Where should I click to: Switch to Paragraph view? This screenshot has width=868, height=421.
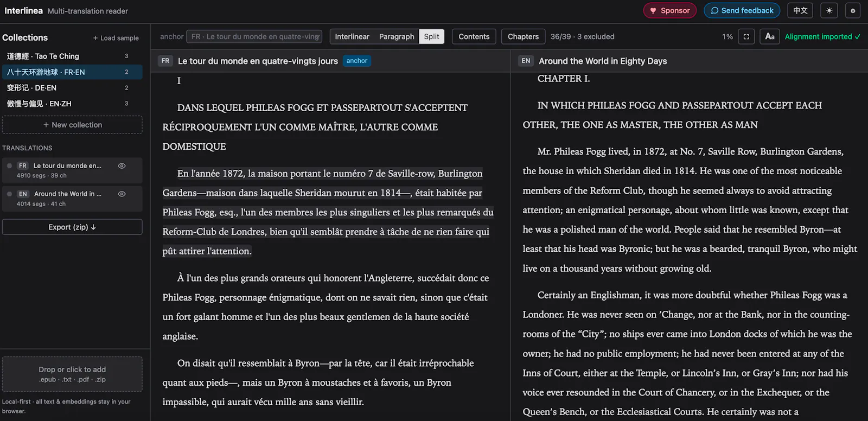(397, 37)
